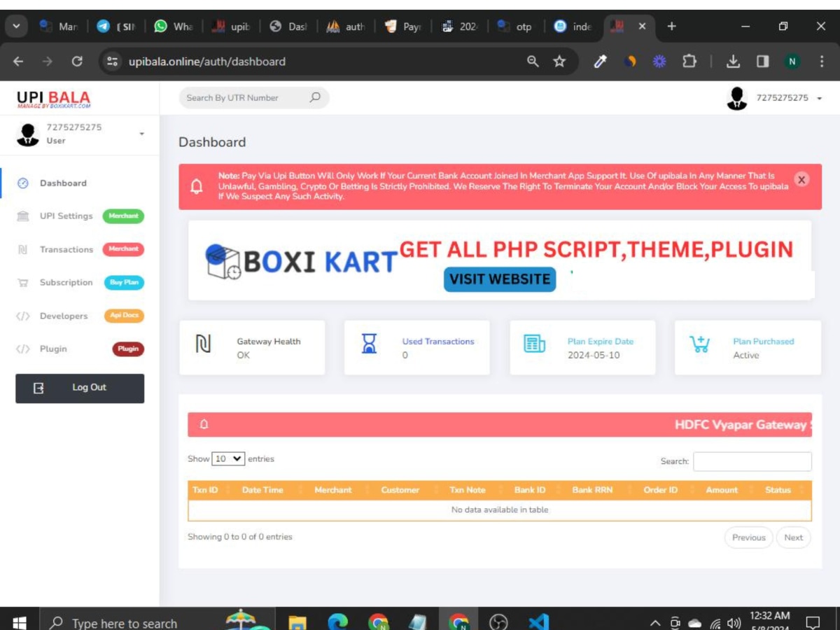Open Plugin in the sidebar
Screen dimensions: 840x630
(53, 349)
